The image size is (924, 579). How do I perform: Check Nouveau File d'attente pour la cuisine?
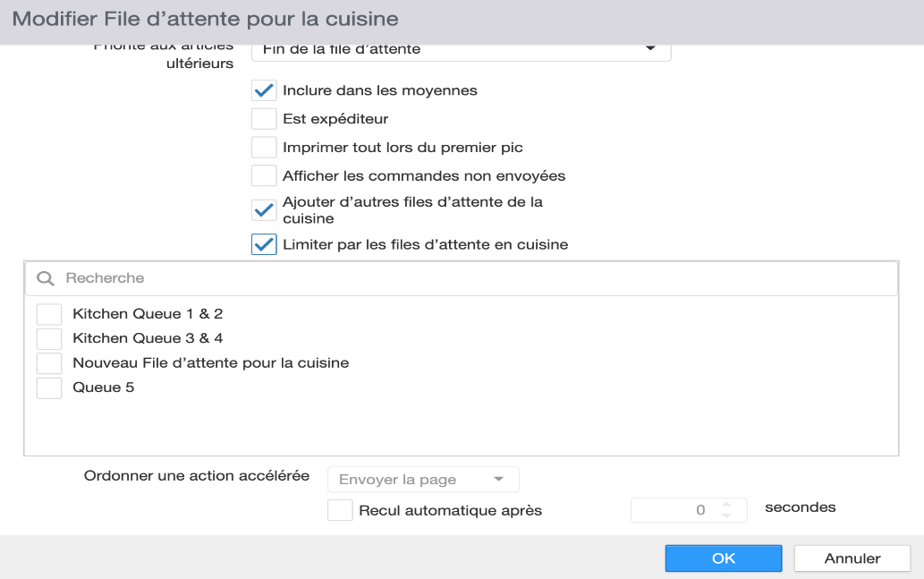click(x=49, y=363)
